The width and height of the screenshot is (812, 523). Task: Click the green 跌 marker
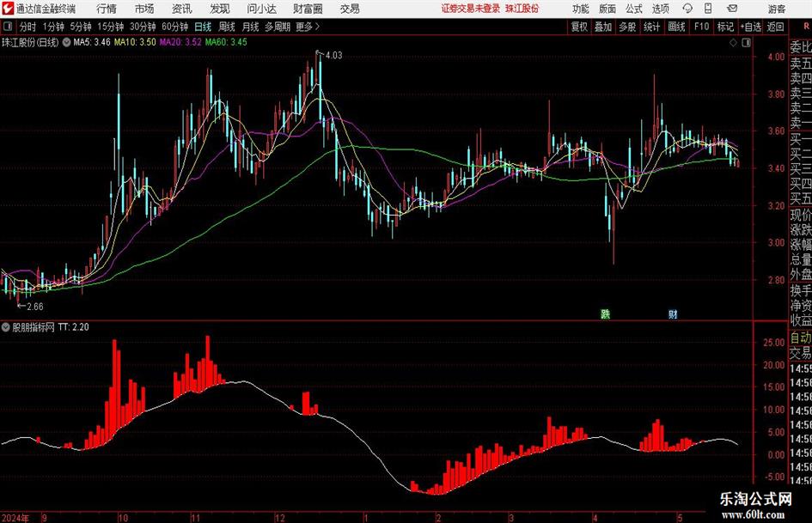coord(606,313)
